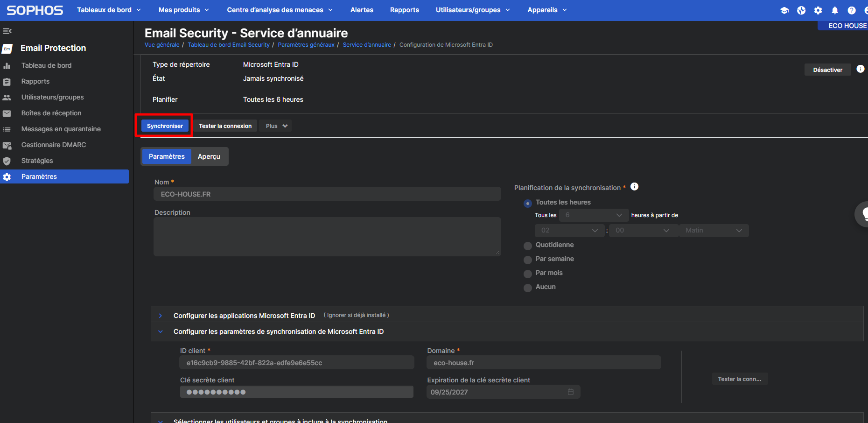
Task: Open the start hour 02 dropdown
Action: pyautogui.click(x=569, y=231)
